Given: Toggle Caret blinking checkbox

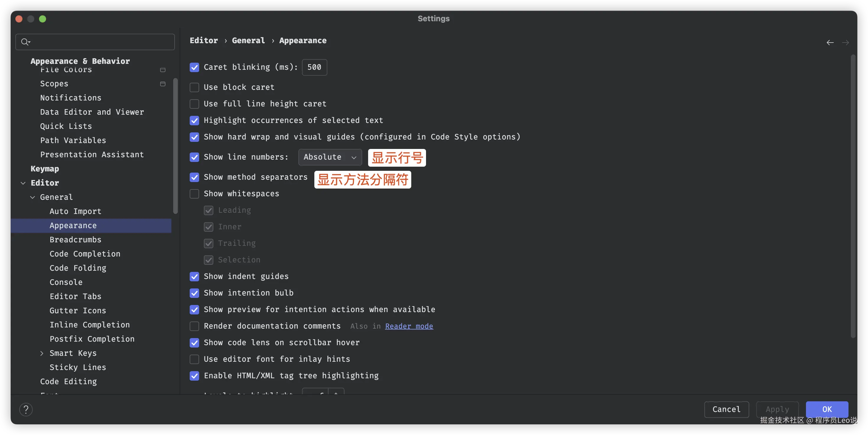Looking at the screenshot, I should click(x=194, y=67).
